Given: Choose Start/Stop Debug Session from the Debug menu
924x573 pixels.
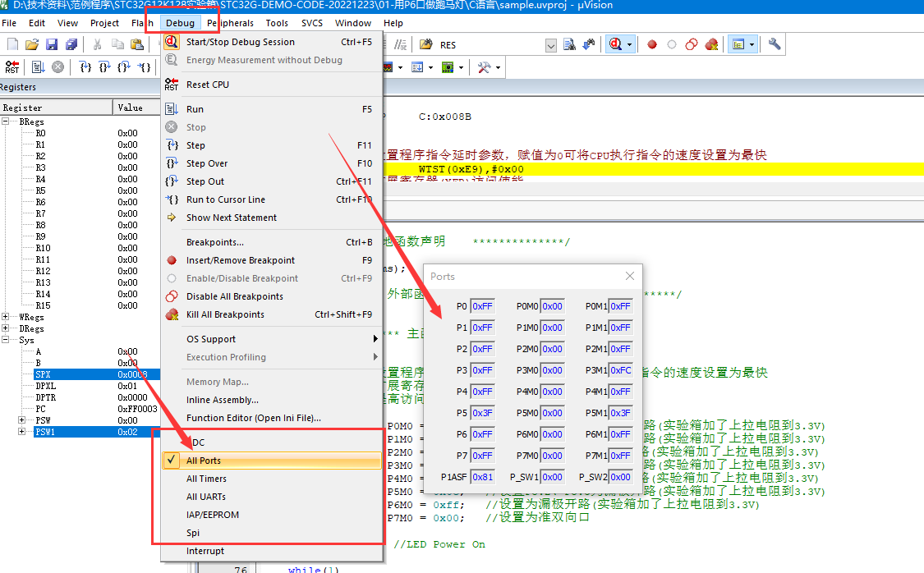Looking at the screenshot, I should (272, 42).
